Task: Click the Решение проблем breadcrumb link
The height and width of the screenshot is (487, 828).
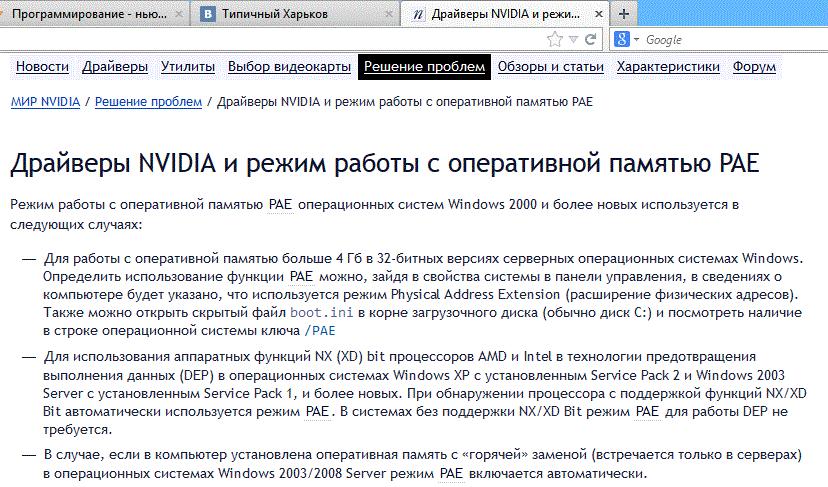Action: [148, 101]
